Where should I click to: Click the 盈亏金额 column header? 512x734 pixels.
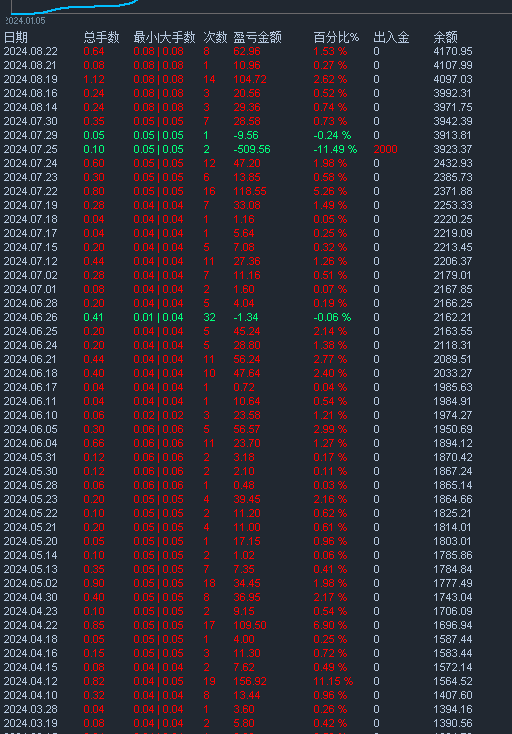[257, 37]
